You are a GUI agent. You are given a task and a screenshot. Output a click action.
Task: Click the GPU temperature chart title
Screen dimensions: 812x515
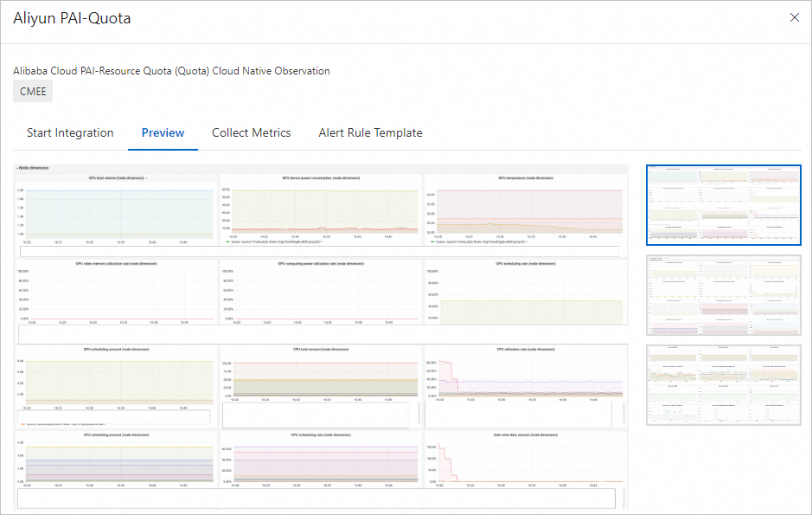(526, 178)
